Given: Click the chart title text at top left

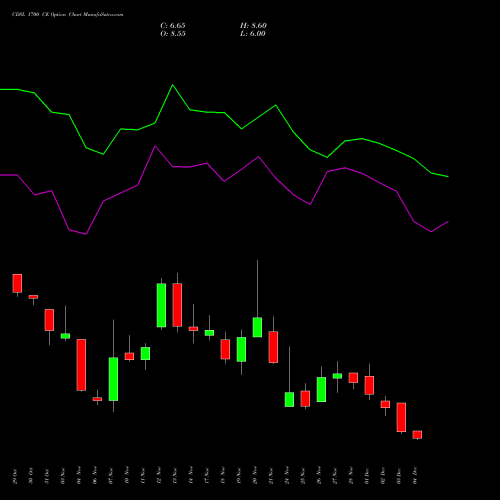Looking at the screenshot, I should (x=68, y=15).
